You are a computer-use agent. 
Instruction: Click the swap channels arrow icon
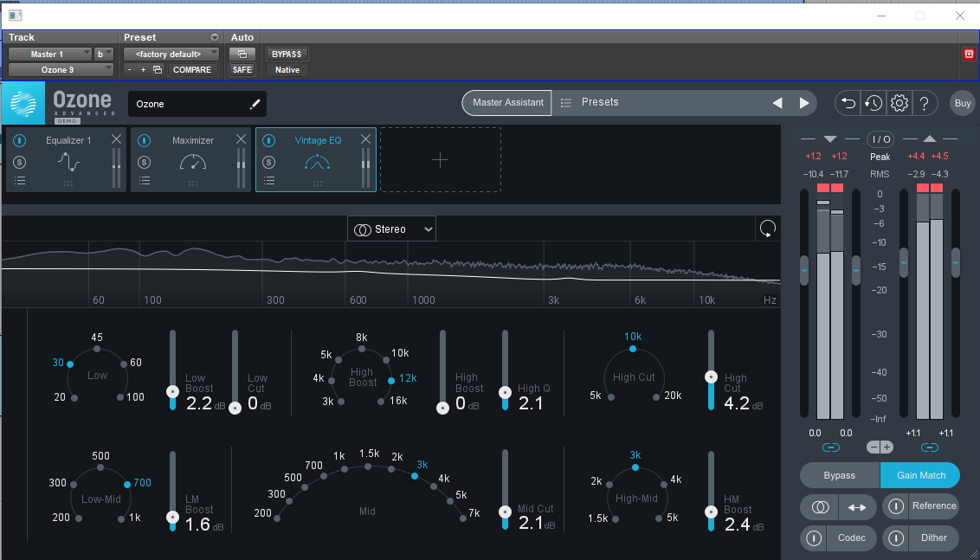(857, 506)
